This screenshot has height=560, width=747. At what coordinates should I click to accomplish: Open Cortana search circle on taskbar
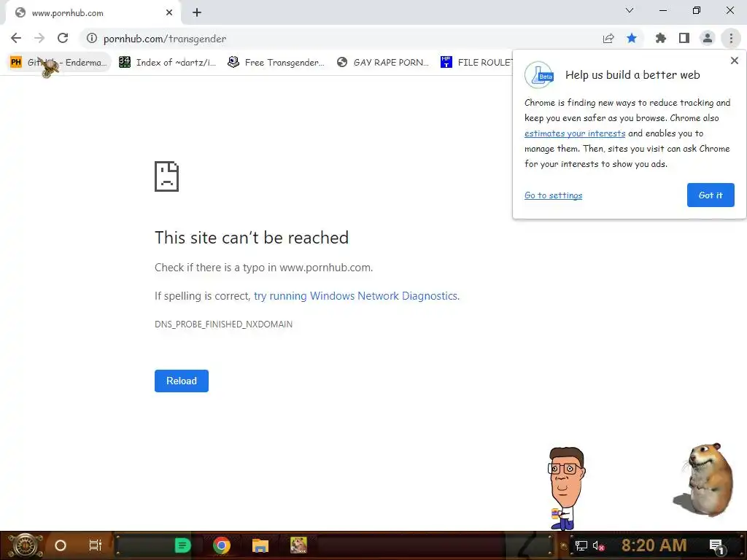(x=60, y=545)
